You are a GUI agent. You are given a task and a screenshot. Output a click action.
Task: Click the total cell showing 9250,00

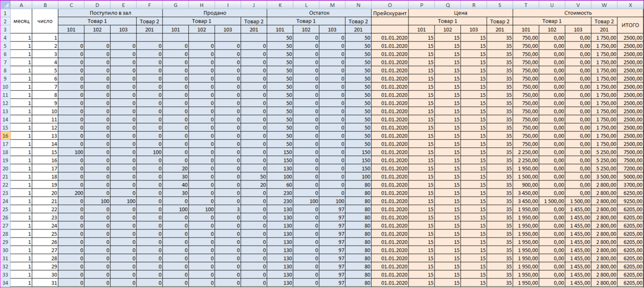630,201
